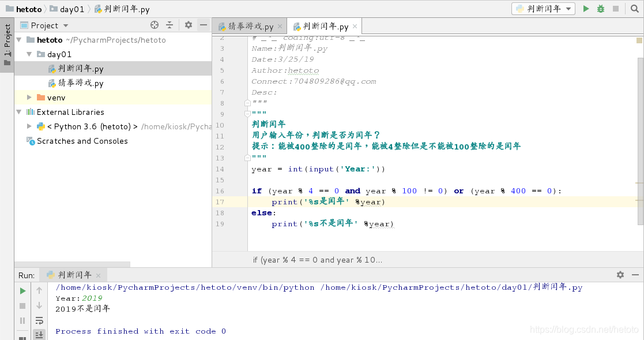The width and height of the screenshot is (644, 340).
Task: Run the 判断闰年 configuration from the top toolbar
Action: click(586, 9)
